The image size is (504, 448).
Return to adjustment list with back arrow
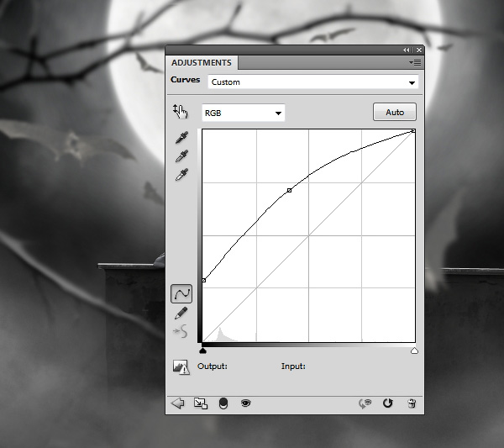177,403
